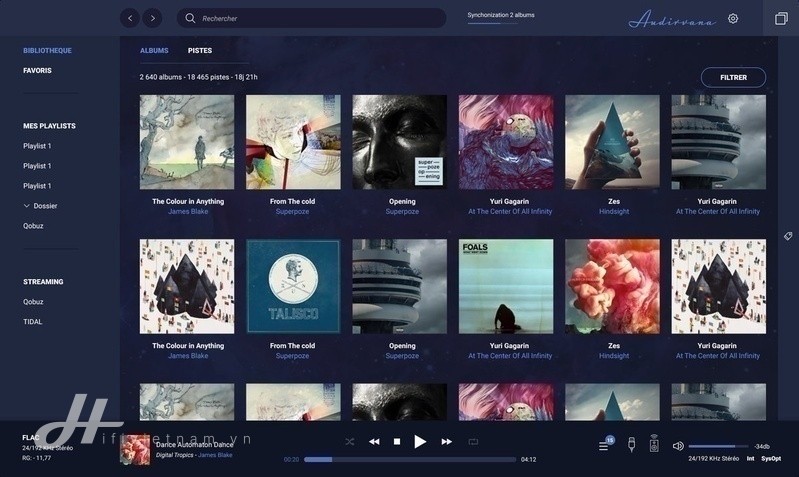Open settings via the gear icon

(733, 18)
